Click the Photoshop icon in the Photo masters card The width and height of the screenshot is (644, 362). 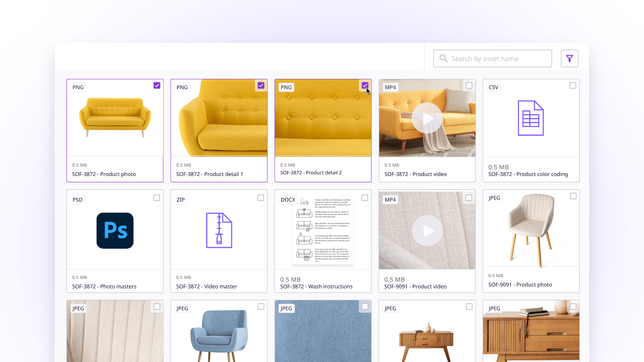pyautogui.click(x=114, y=230)
